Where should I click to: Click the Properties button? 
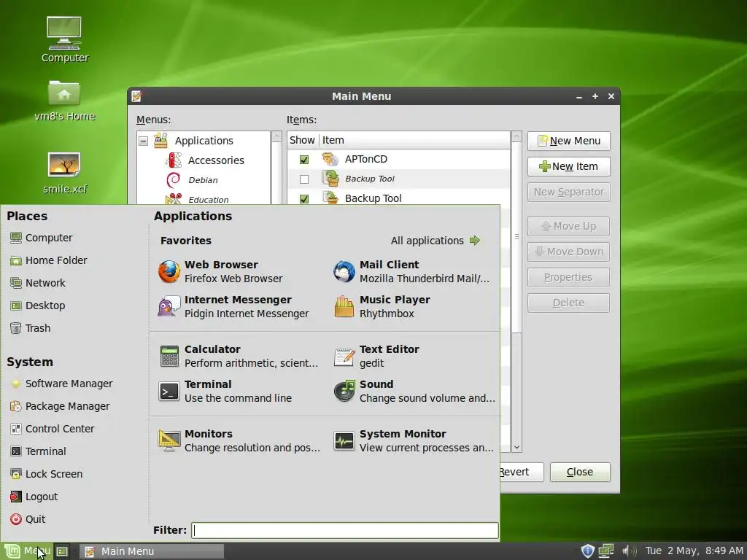point(569,277)
